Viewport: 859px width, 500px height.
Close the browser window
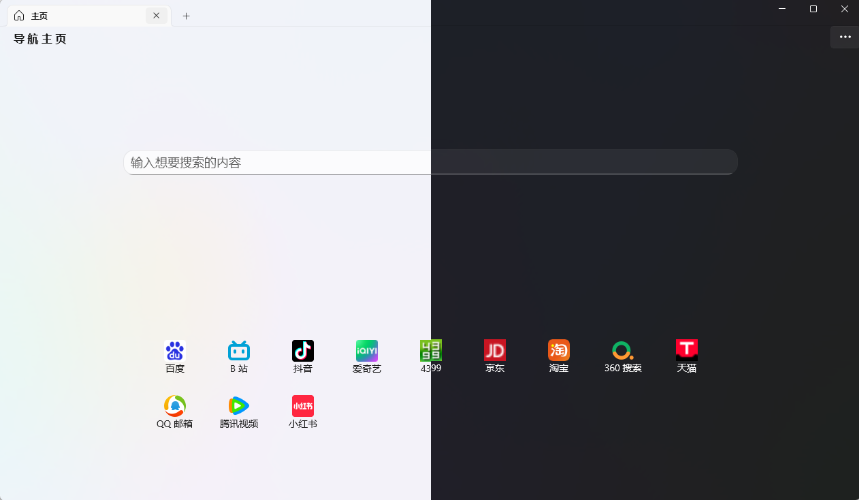point(844,9)
